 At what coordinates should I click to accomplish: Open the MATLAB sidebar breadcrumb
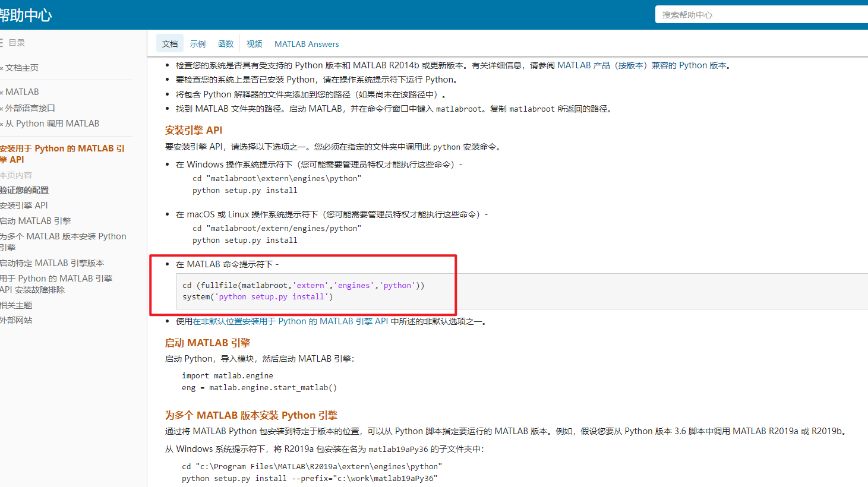click(21, 92)
